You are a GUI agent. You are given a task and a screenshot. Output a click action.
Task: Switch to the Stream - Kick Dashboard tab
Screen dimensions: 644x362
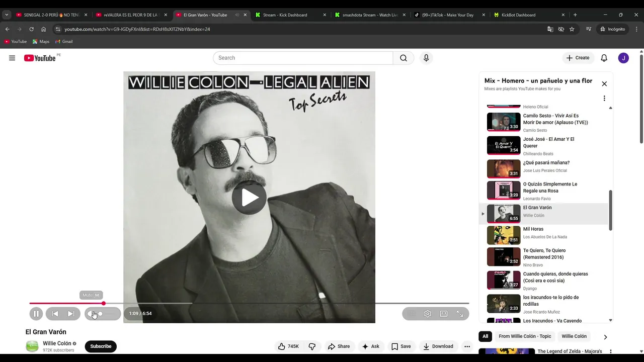[x=291, y=15]
